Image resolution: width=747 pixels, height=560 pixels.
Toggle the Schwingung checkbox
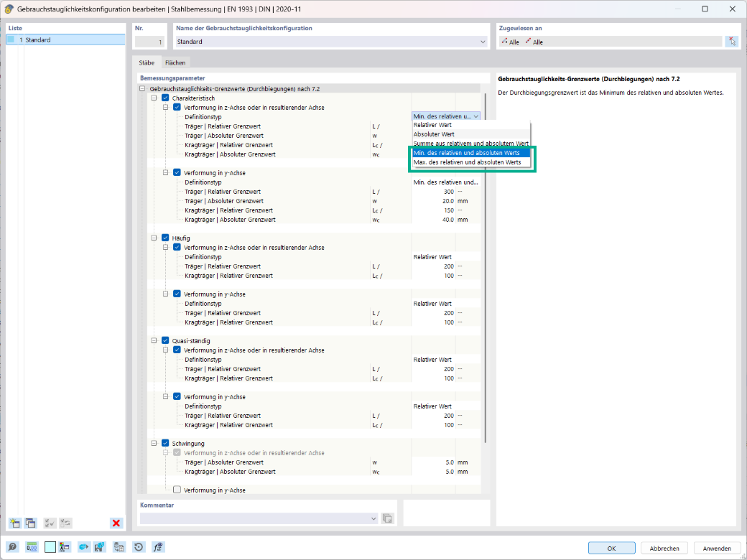point(165,444)
